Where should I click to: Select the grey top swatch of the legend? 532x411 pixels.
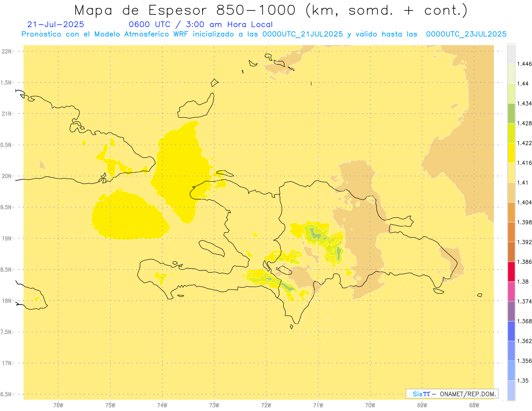[x=511, y=54]
